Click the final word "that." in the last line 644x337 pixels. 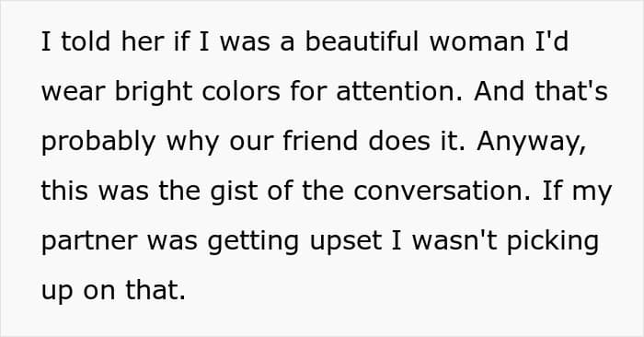coord(155,290)
